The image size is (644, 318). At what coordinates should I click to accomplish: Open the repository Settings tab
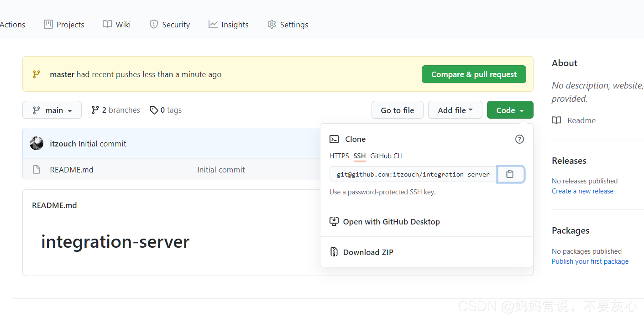[x=288, y=24]
